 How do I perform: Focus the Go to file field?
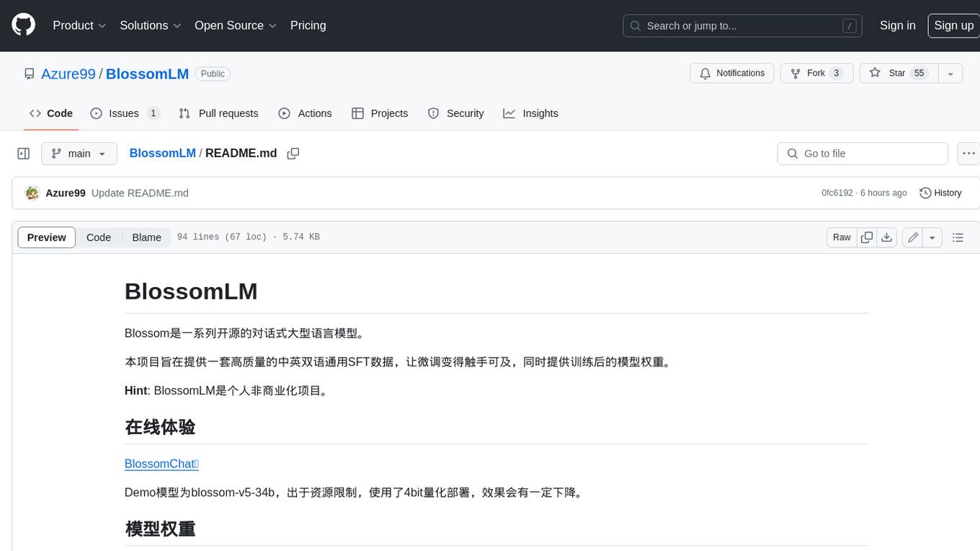[x=863, y=154]
